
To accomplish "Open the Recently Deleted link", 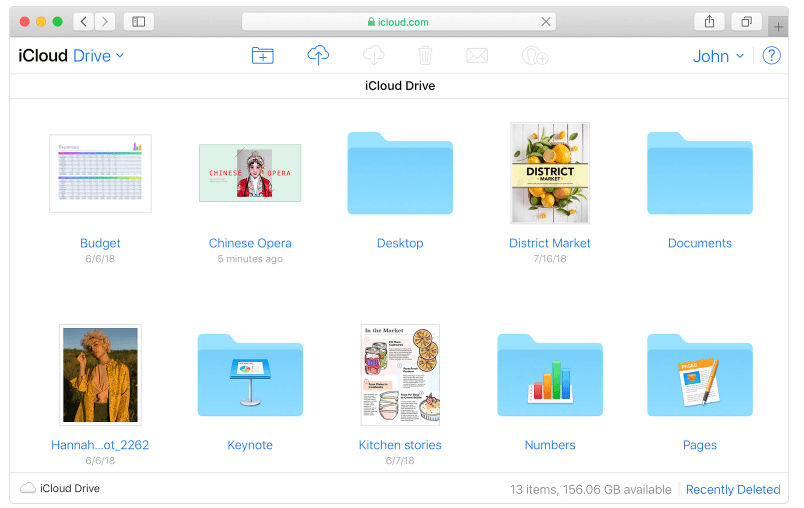I will pos(733,490).
